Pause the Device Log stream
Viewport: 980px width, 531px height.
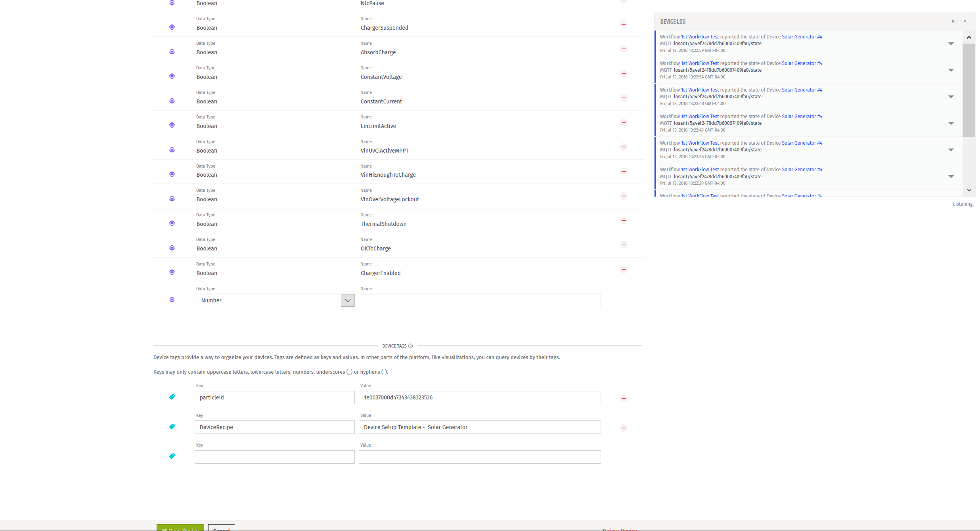click(x=953, y=21)
